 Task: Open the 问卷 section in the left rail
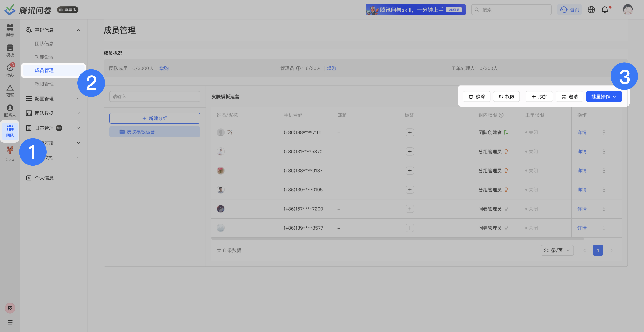(x=10, y=30)
